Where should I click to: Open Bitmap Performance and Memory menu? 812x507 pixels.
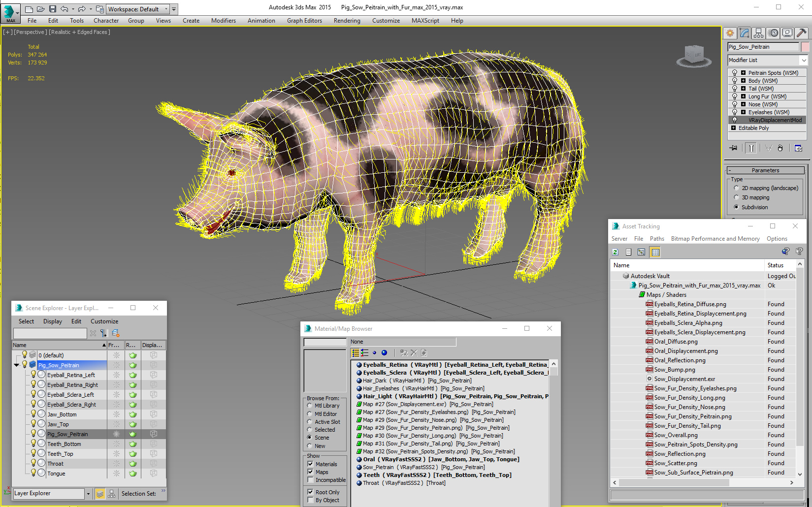(x=715, y=239)
